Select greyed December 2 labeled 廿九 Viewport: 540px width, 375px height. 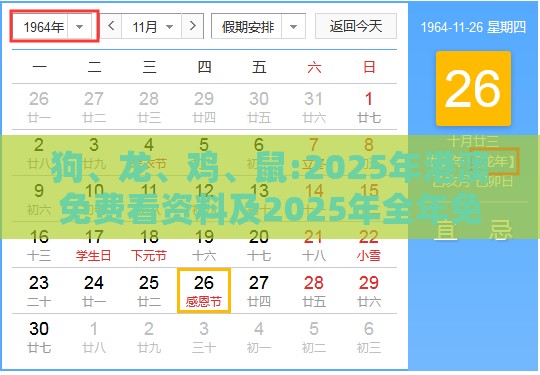(149, 337)
